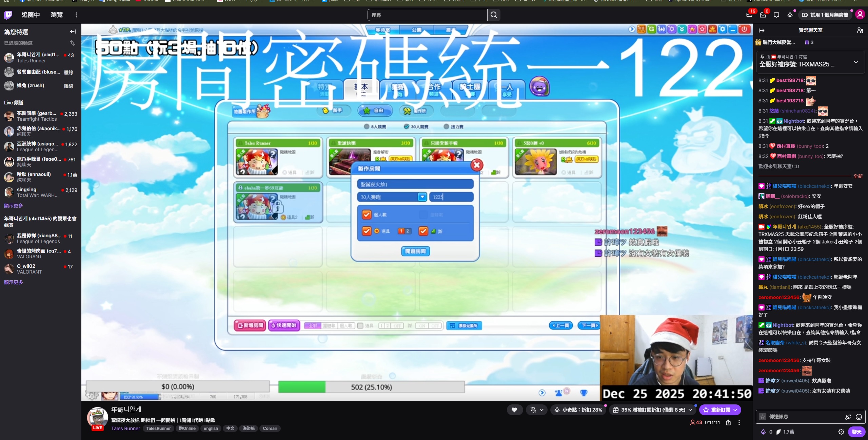The image size is (868, 440).
Task: Click the heart follow icon below video
Action: (x=514, y=410)
